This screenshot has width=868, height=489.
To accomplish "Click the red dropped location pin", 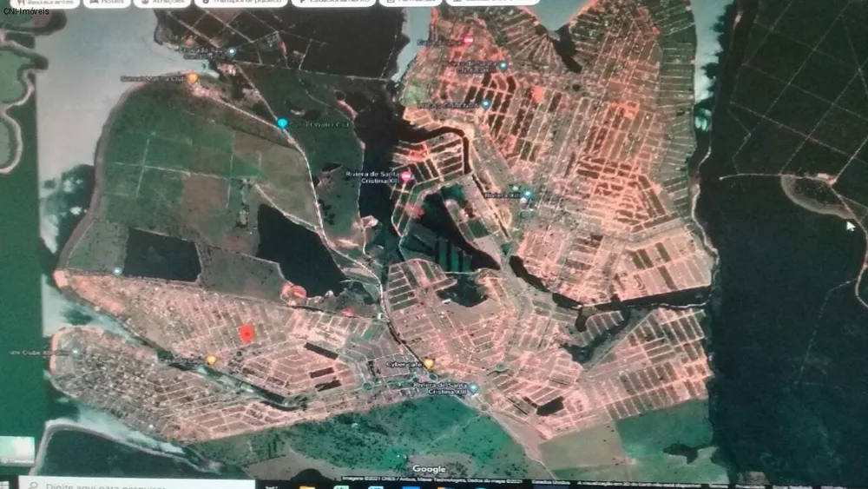I will [247, 334].
